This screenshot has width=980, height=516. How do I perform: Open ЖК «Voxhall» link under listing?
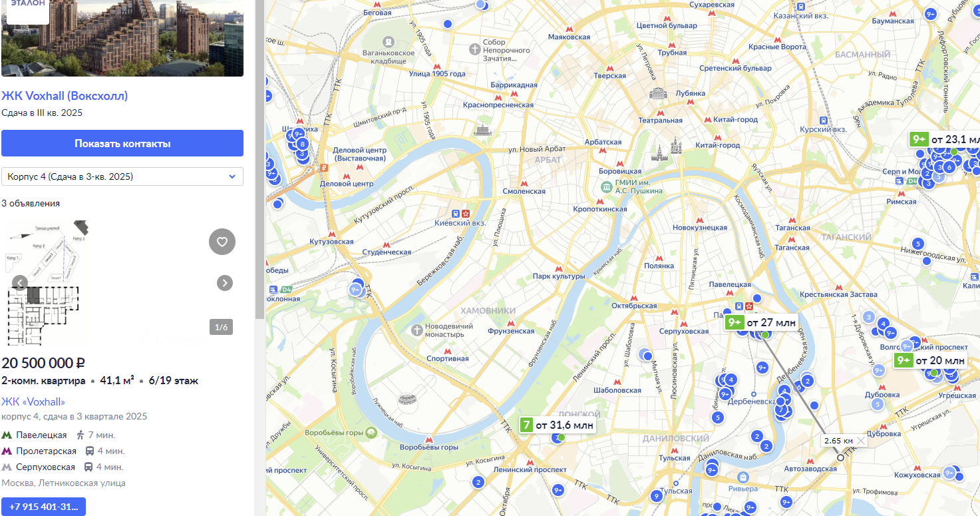[33, 401]
